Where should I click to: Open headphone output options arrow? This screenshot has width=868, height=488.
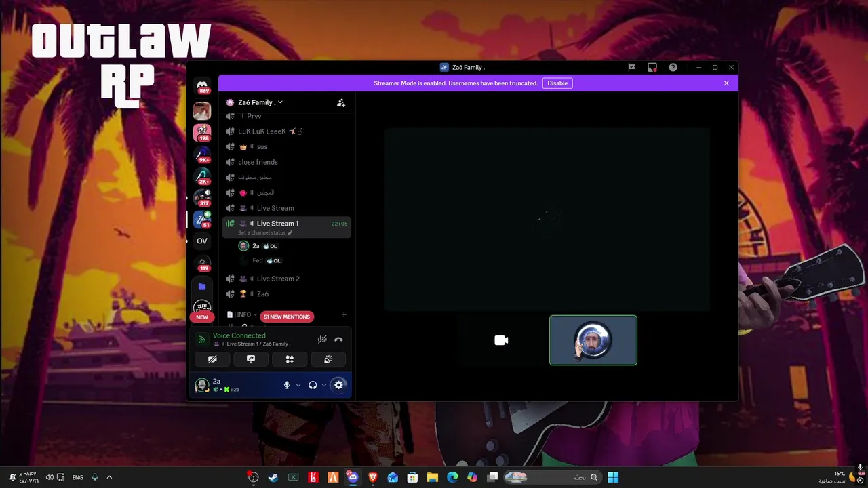click(324, 385)
